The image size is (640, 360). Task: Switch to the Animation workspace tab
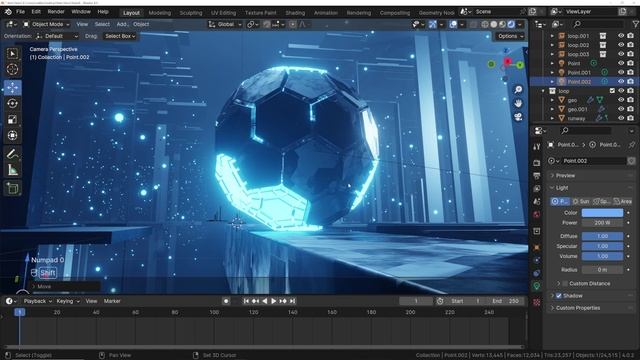point(326,13)
